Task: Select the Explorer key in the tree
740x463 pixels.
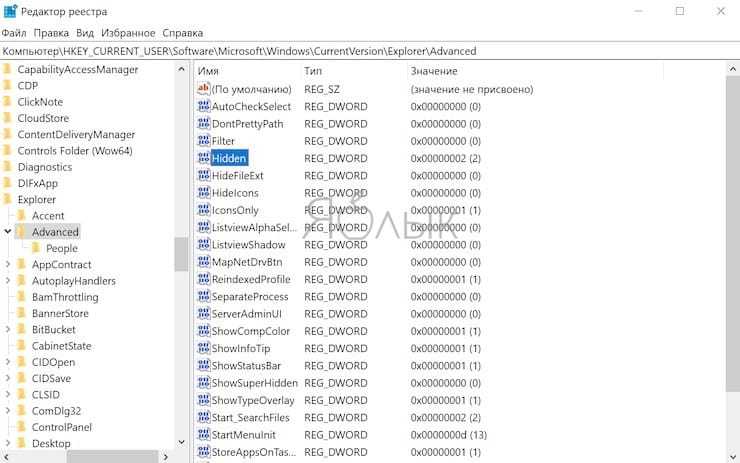Action: tap(36, 200)
